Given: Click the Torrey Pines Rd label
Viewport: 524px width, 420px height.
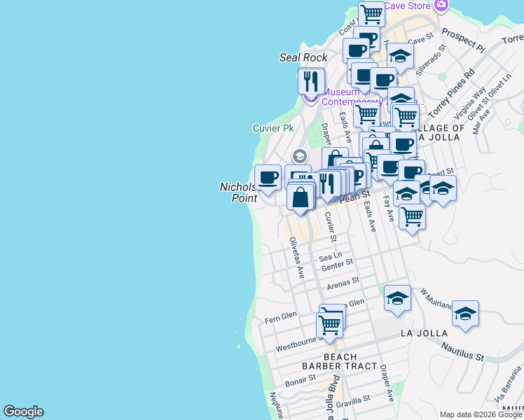Looking at the screenshot, I should (451, 93).
